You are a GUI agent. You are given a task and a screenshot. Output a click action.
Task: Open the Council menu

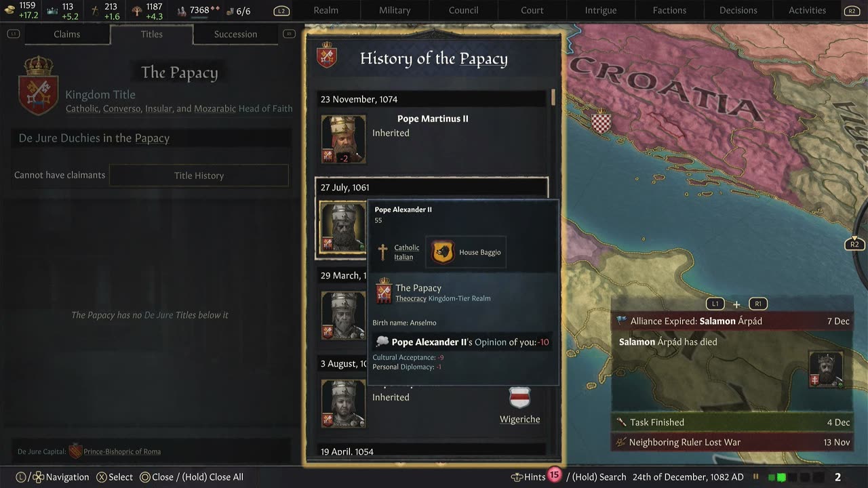click(x=463, y=10)
